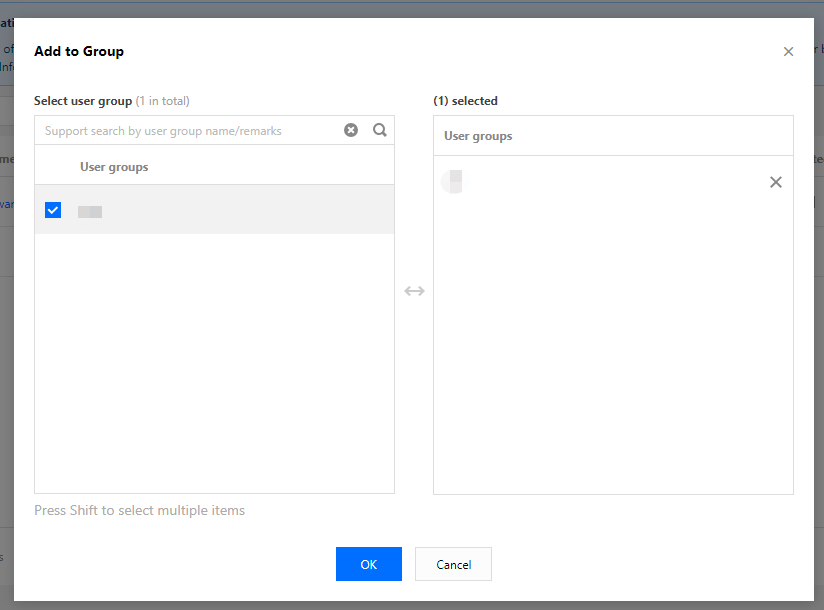The image size is (824, 610).
Task: Click the user group search input
Action: (x=190, y=131)
